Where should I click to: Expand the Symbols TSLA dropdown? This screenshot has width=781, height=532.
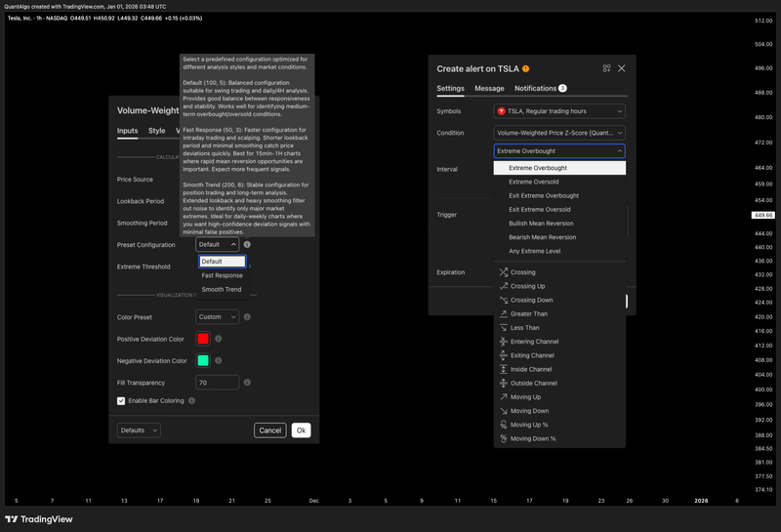coord(558,111)
